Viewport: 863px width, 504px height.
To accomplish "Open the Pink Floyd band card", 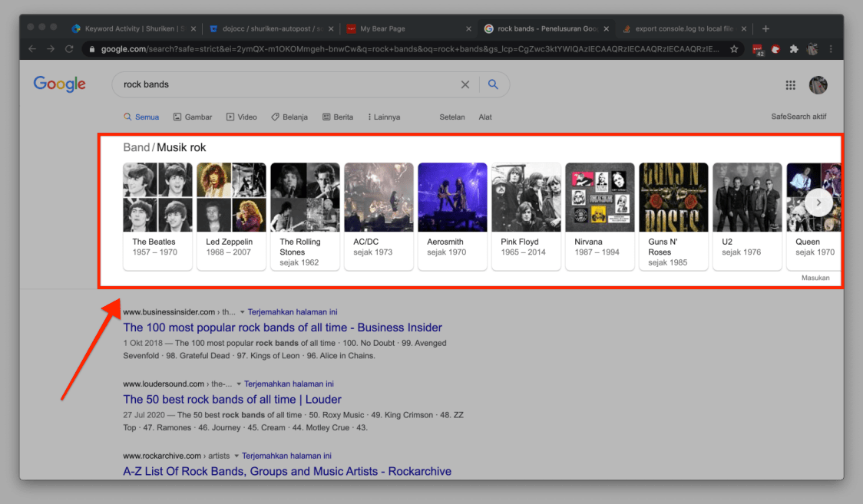I will [x=526, y=216].
